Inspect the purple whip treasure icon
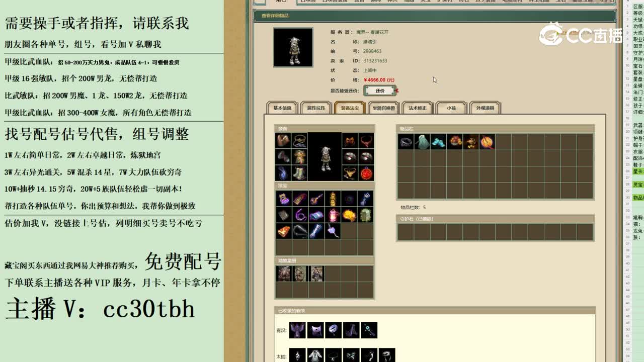This screenshot has width=644, height=362. (300, 215)
